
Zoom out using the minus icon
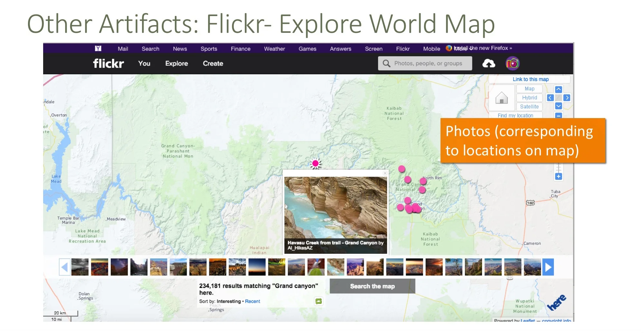coord(558,115)
